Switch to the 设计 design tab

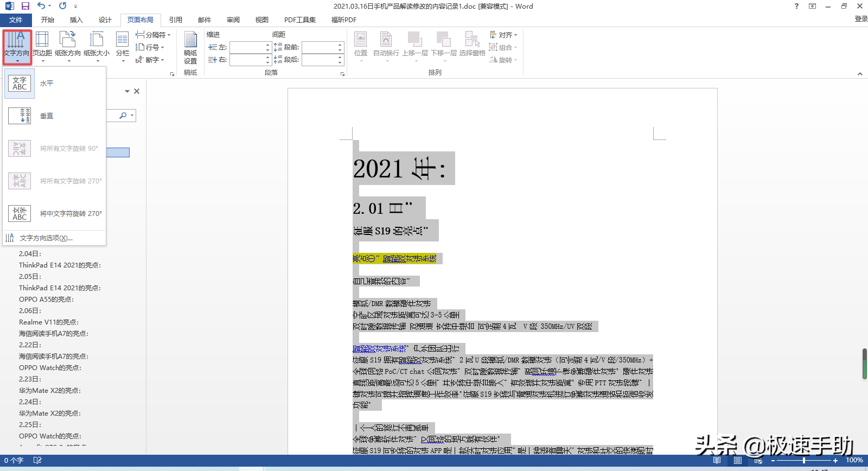point(105,20)
